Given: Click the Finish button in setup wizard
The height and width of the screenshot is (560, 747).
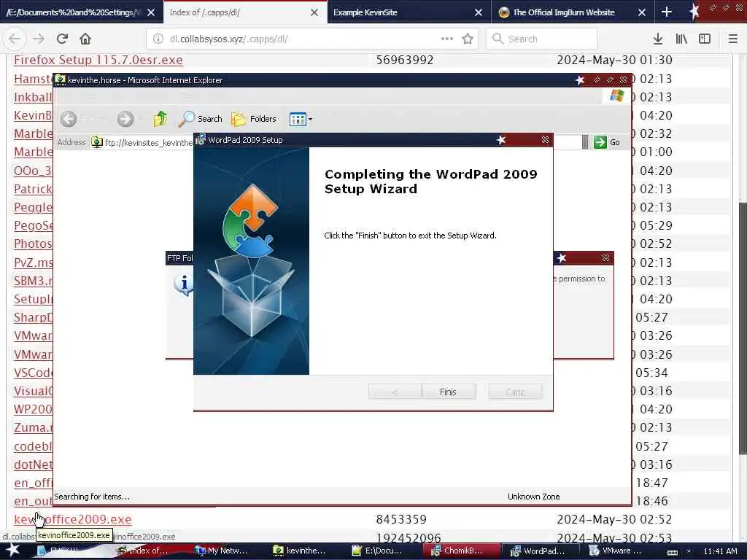Looking at the screenshot, I should pyautogui.click(x=449, y=392).
